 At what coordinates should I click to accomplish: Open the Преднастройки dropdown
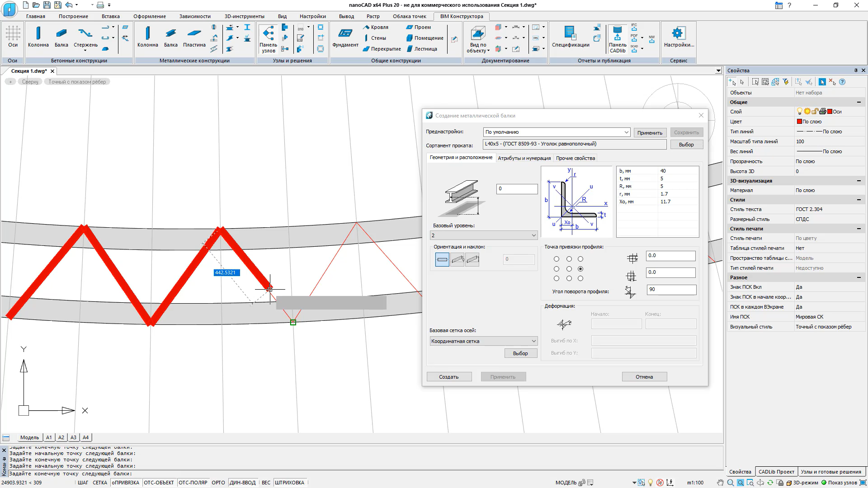point(626,132)
